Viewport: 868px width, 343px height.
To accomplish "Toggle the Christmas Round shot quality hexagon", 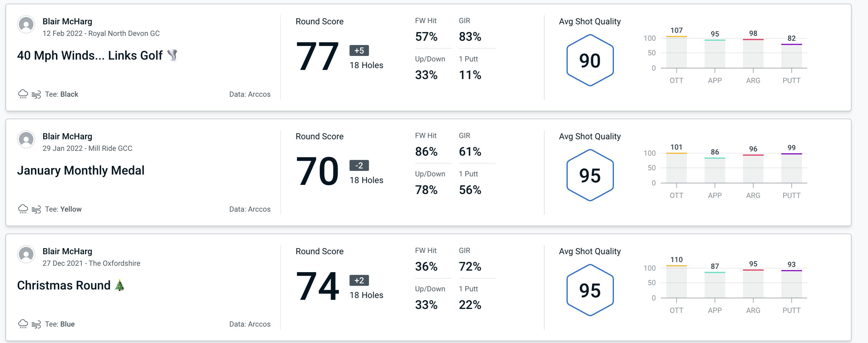I will (588, 290).
